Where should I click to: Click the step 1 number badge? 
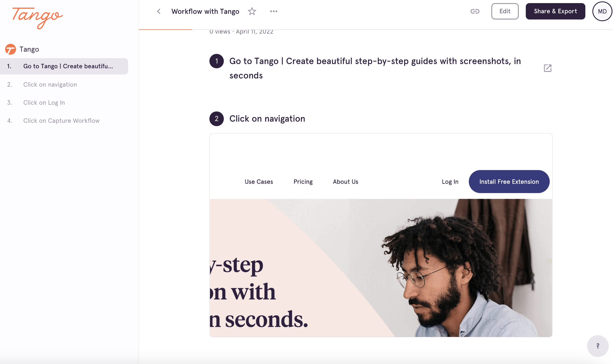pyautogui.click(x=216, y=61)
